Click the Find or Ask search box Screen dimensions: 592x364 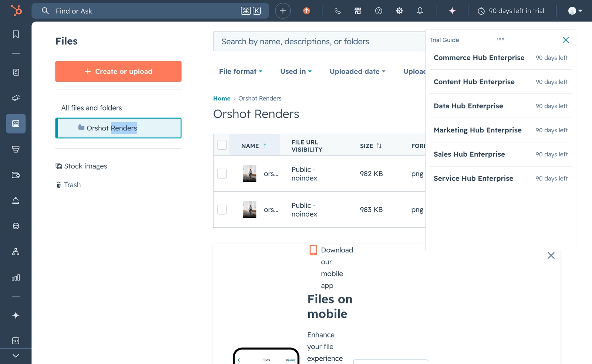[x=150, y=11]
